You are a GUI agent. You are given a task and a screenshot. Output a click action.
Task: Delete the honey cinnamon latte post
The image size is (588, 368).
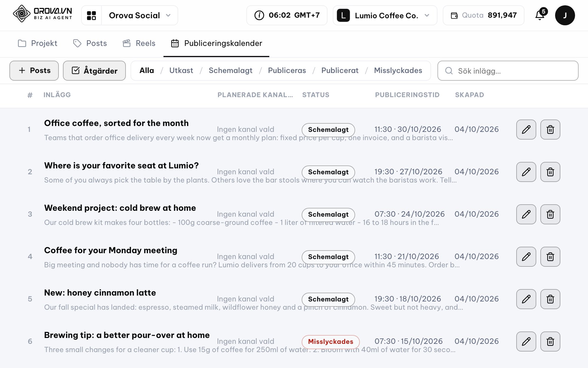pyautogui.click(x=550, y=299)
